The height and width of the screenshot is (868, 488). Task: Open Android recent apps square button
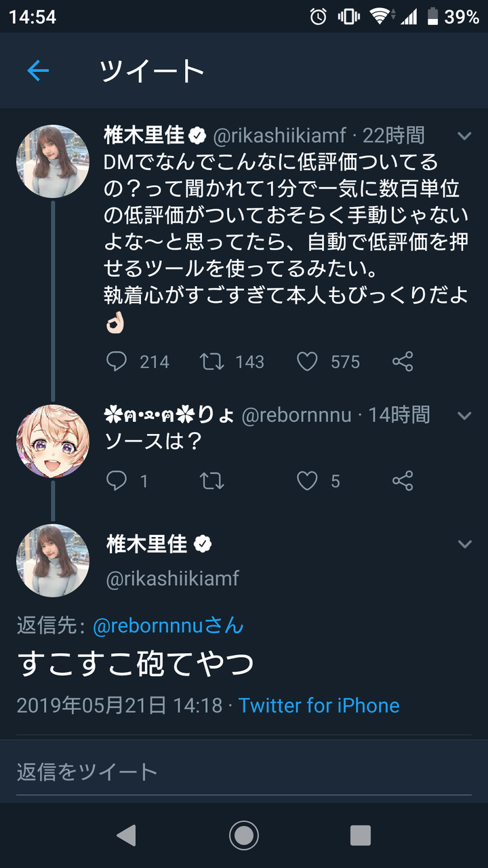point(361,835)
